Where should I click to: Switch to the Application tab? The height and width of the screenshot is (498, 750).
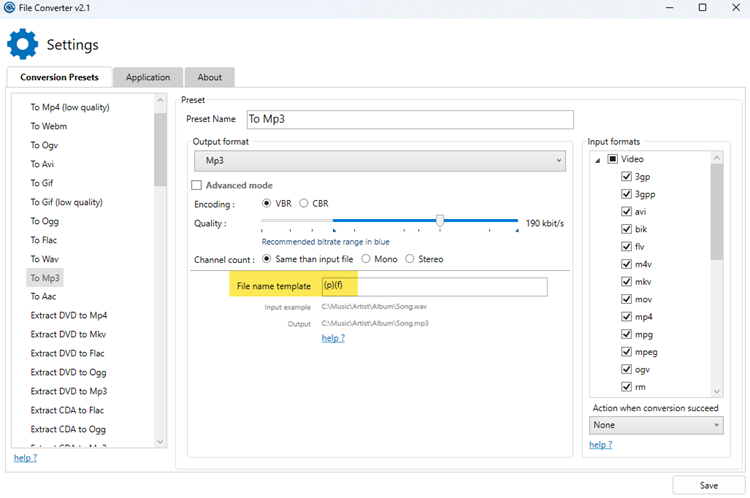pyautogui.click(x=148, y=77)
